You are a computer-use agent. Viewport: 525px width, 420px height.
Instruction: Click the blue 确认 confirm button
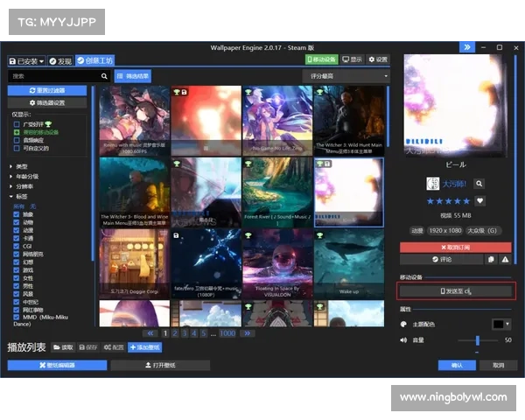click(457, 365)
